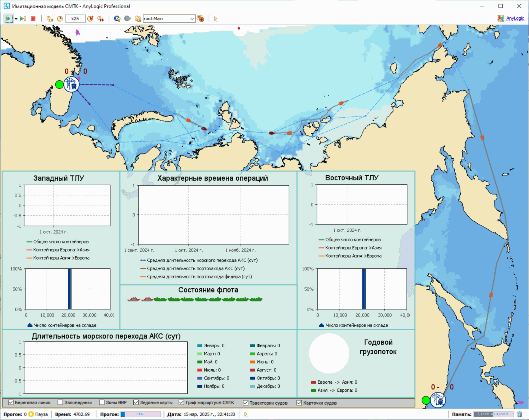
Task: Click the orange snapshot icon after root:Main
Action: 201,18
